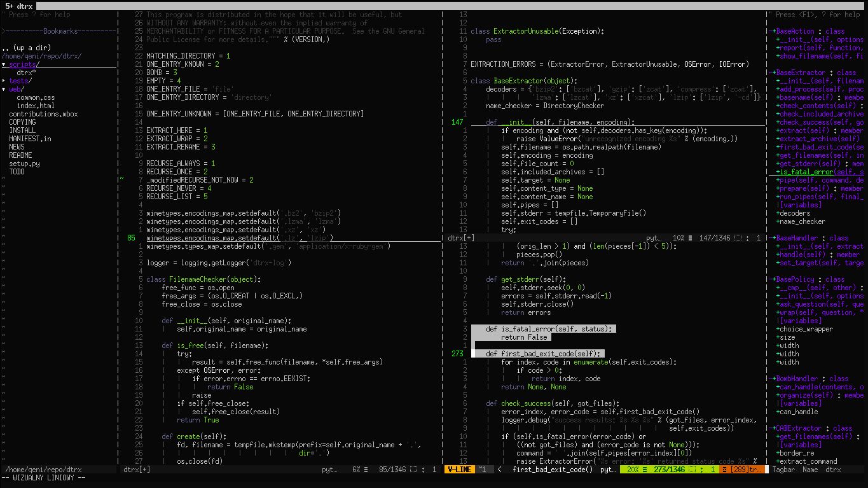Image resolution: width=868 pixels, height=488 pixels.
Task: Collapse the web/ directory in the file tree
Action: click(x=16, y=88)
